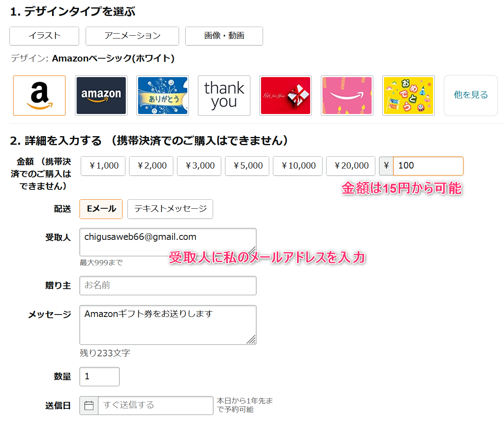Click the 贈り主 お名前 field
Screen dimensions: 504x424
pos(168,285)
